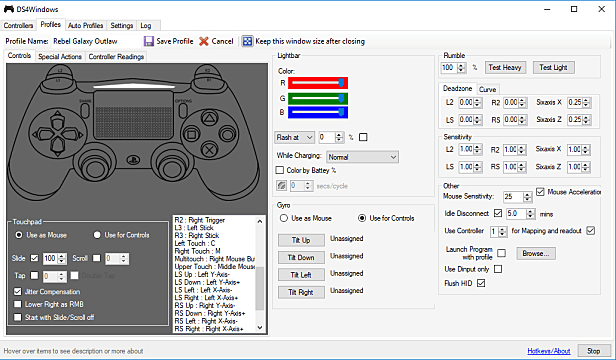
Task: Select Touchpad Use for Controls radio
Action: (97, 235)
